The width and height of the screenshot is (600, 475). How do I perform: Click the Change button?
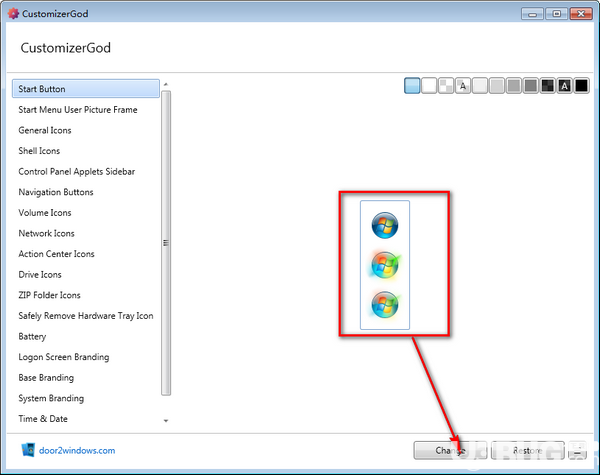click(450, 451)
